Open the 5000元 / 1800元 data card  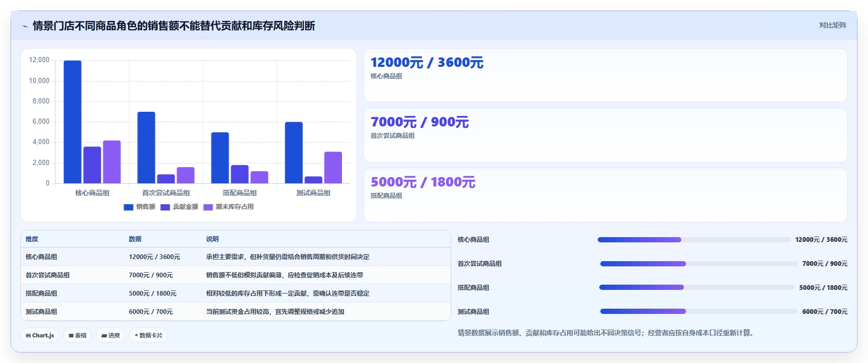click(605, 195)
